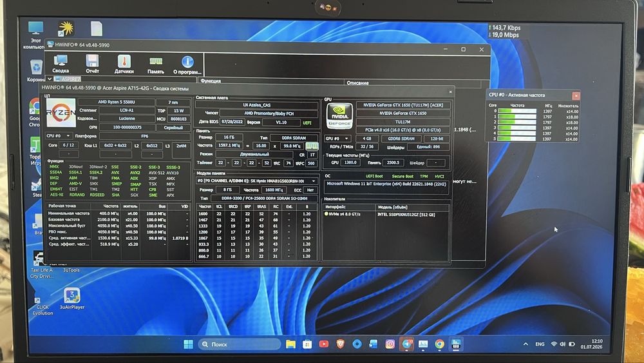644x363 pixels.
Task: Click the Базовая частота row
Action: click(118, 219)
